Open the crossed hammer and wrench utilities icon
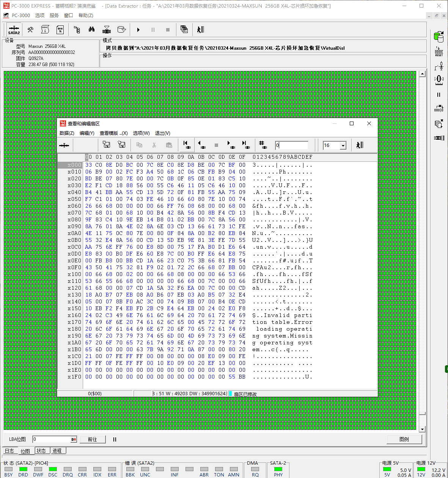 tap(31, 30)
